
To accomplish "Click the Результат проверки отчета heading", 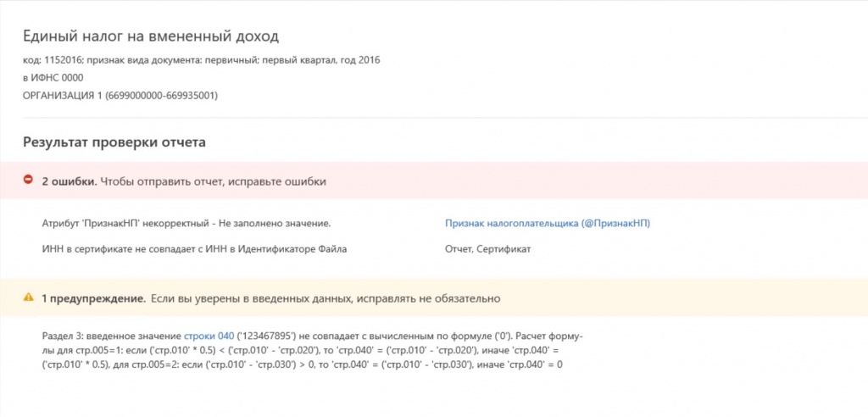I will [114, 142].
